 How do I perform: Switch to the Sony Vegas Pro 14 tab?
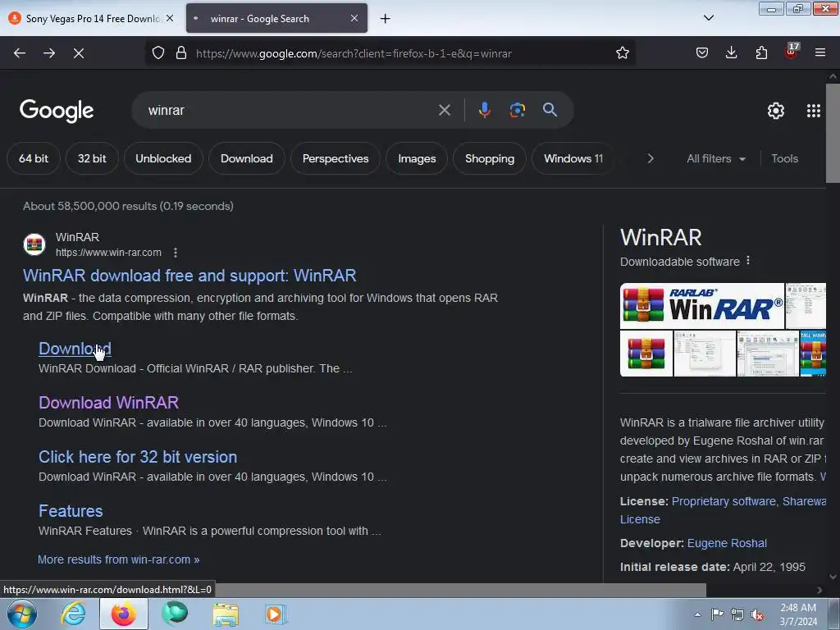coord(92,19)
